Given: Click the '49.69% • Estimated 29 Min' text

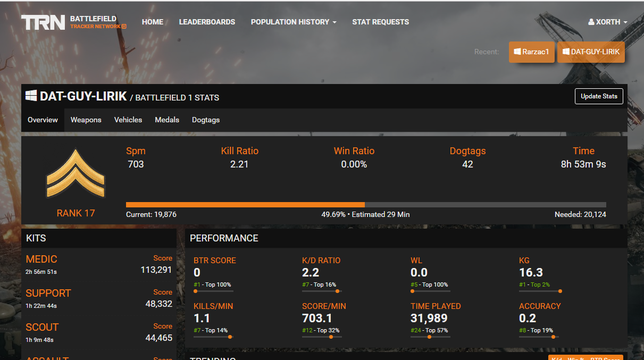Looking at the screenshot, I should [365, 214].
